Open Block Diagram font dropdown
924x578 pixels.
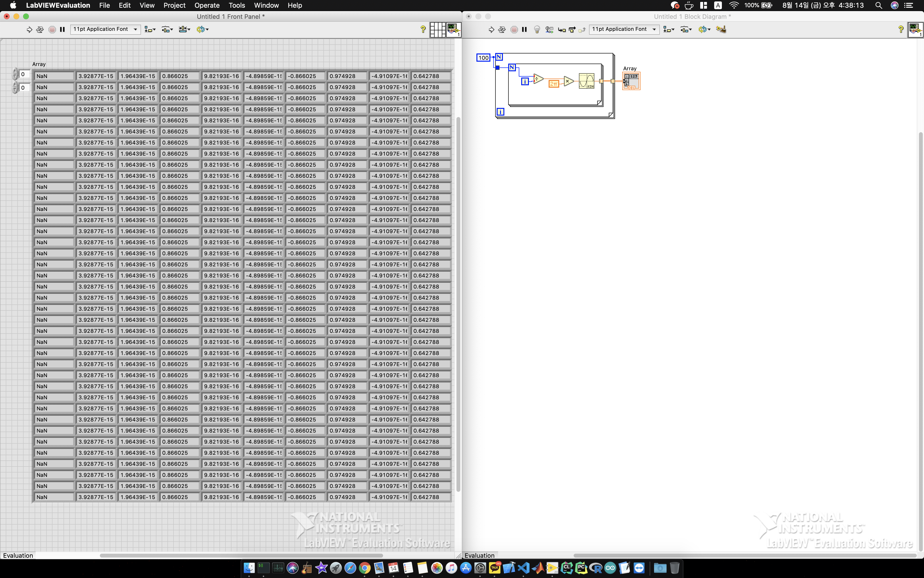coord(624,29)
